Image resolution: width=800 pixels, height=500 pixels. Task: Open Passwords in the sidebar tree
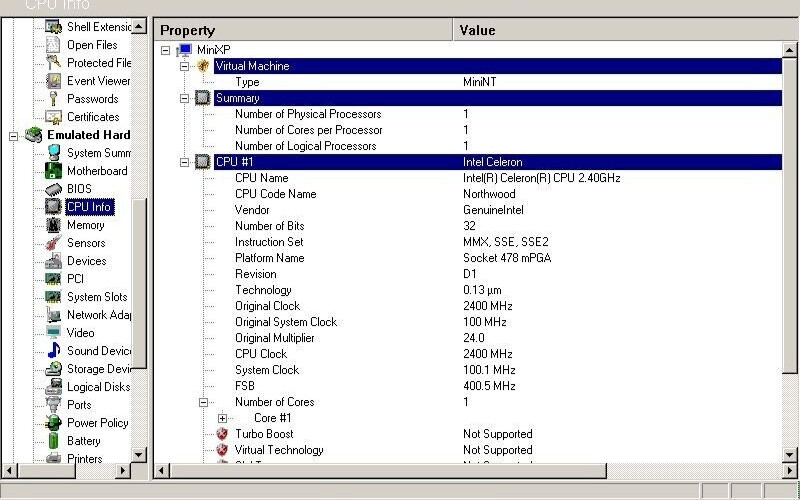[x=92, y=99]
